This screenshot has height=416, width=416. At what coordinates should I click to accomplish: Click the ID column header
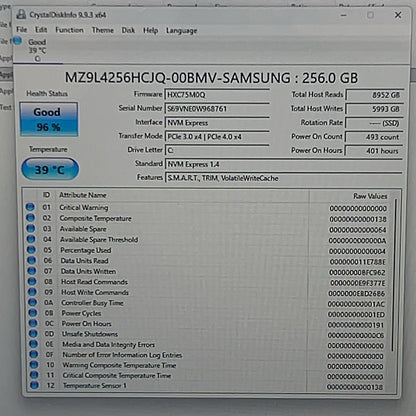[x=46, y=195]
